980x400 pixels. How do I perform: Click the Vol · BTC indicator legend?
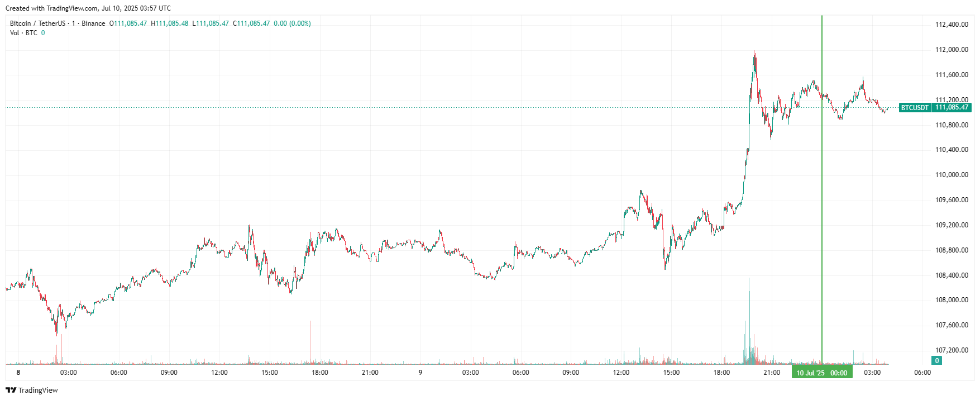coord(23,33)
